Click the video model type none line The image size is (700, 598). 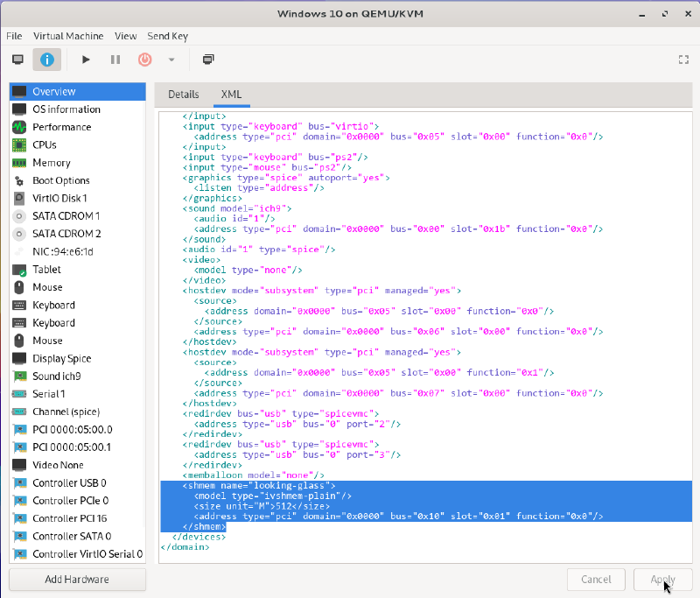click(248, 271)
